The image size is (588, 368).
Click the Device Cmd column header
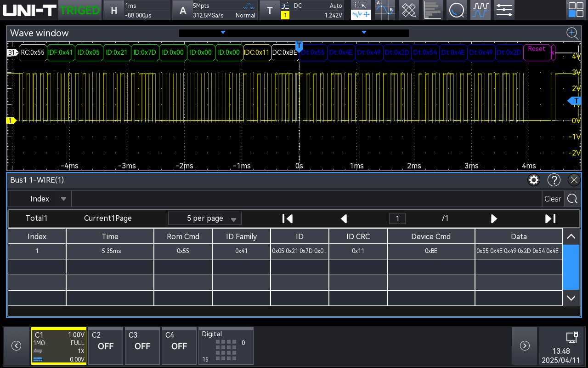tap(431, 236)
